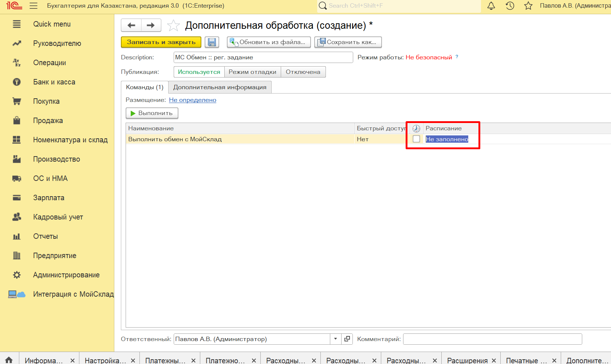Image resolution: width=611 pixels, height=364 pixels.
Task: Click the schedule clock column header icon
Action: point(416,128)
